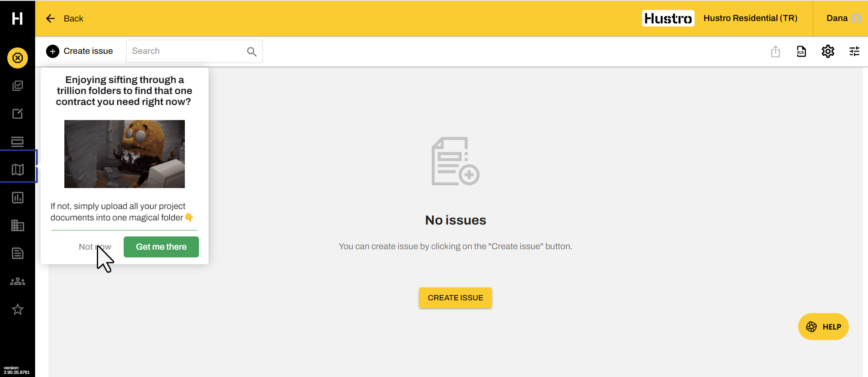
Task: Open the bar chart reports icon
Action: coord(17,198)
